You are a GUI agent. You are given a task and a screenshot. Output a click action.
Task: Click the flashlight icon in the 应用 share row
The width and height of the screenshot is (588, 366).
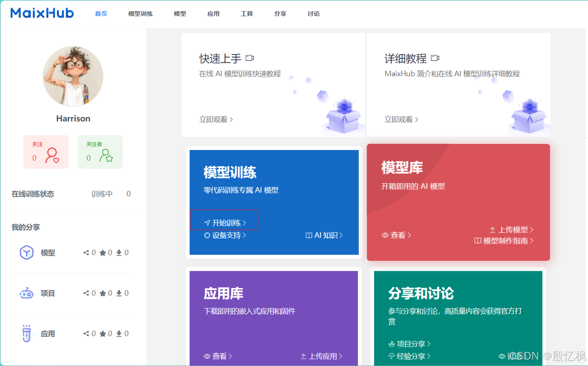click(26, 334)
